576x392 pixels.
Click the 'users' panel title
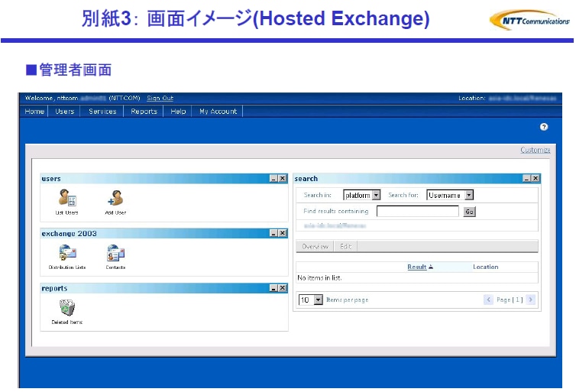tap(51, 179)
